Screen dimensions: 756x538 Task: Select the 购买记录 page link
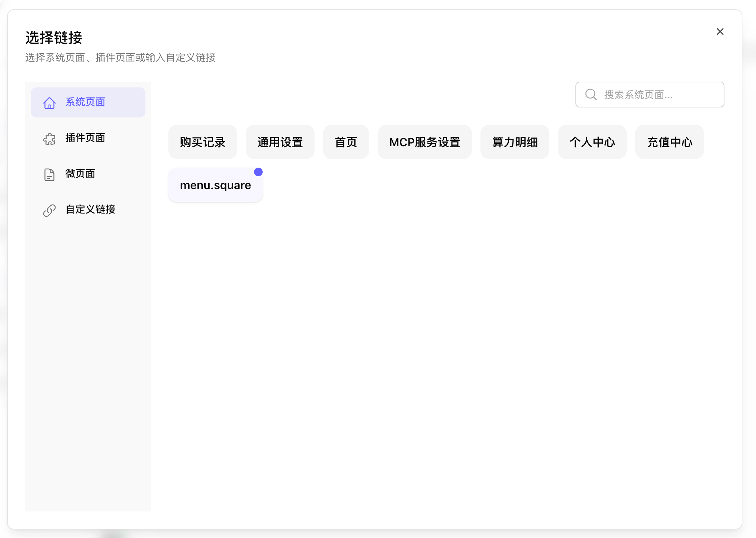[x=202, y=142]
